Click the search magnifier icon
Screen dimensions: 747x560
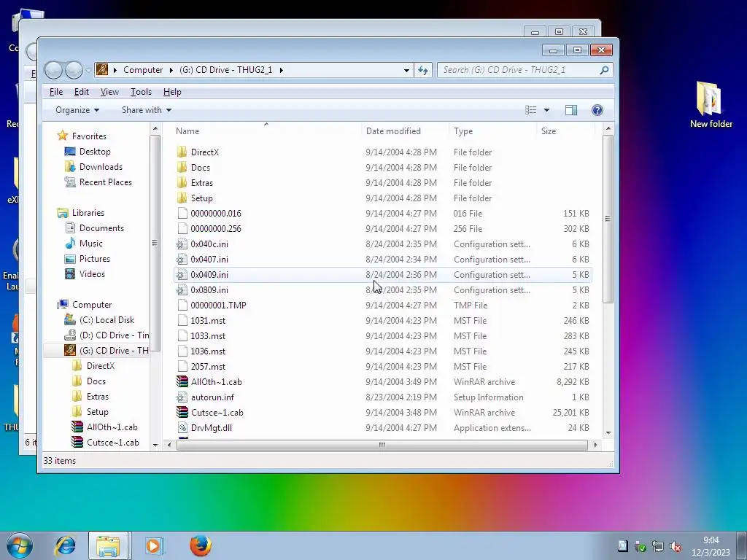[604, 70]
